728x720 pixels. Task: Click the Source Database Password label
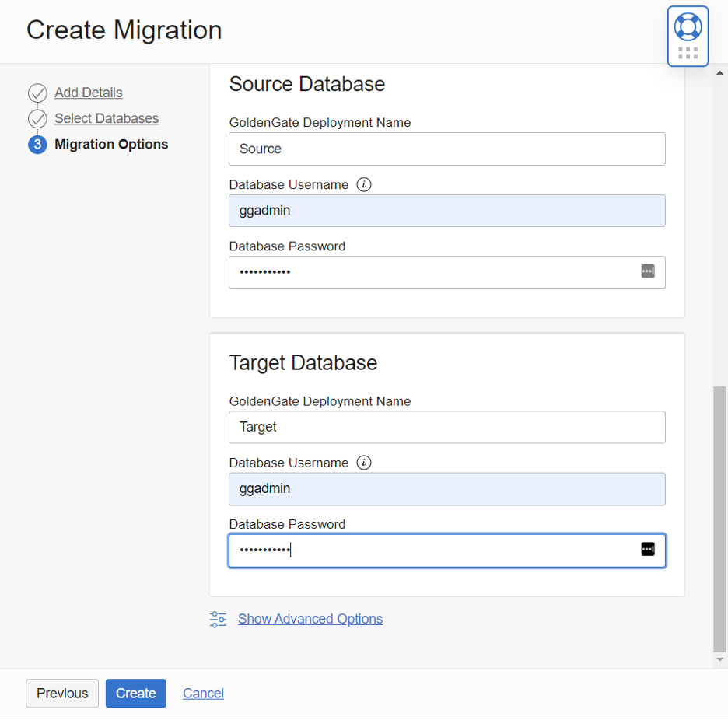[288, 246]
